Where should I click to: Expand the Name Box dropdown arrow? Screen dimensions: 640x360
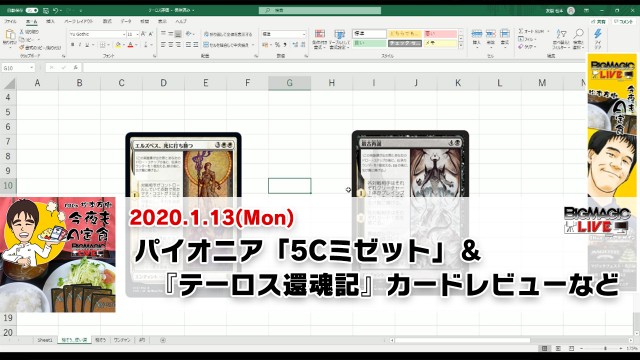[x=31, y=68]
